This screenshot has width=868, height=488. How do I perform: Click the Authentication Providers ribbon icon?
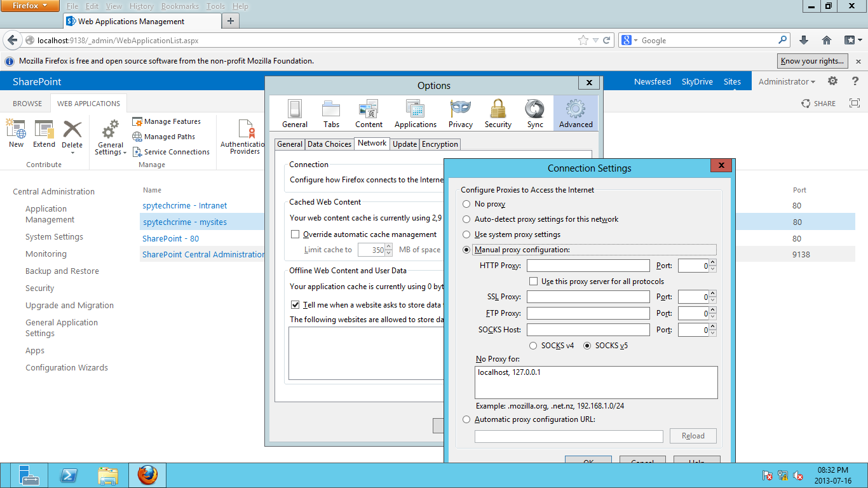[245, 137]
